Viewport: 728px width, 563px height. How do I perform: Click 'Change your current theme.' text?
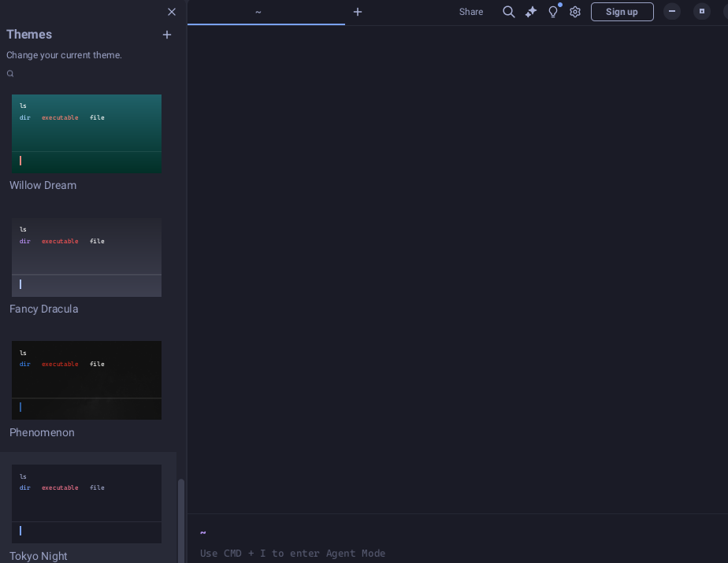[64, 55]
